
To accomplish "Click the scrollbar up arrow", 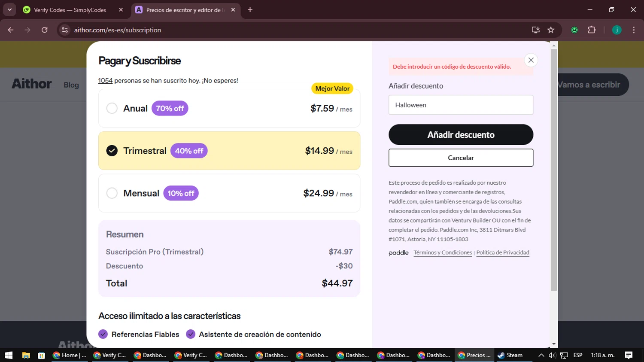I will 554,45.
